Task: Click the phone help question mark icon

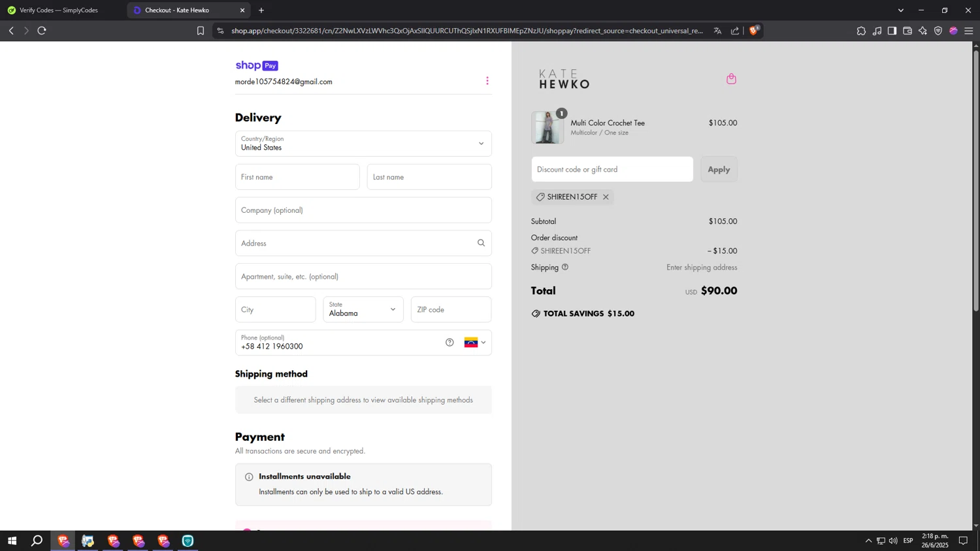Action: pyautogui.click(x=449, y=343)
